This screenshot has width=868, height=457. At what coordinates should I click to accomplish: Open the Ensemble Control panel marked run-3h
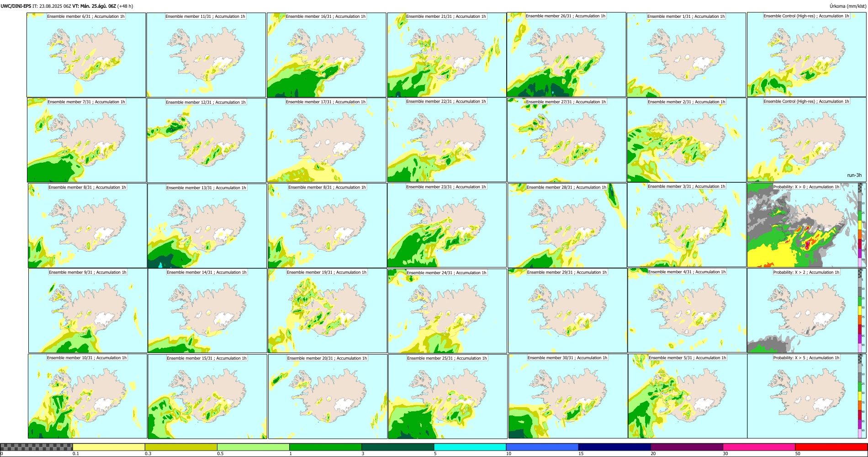click(x=807, y=140)
